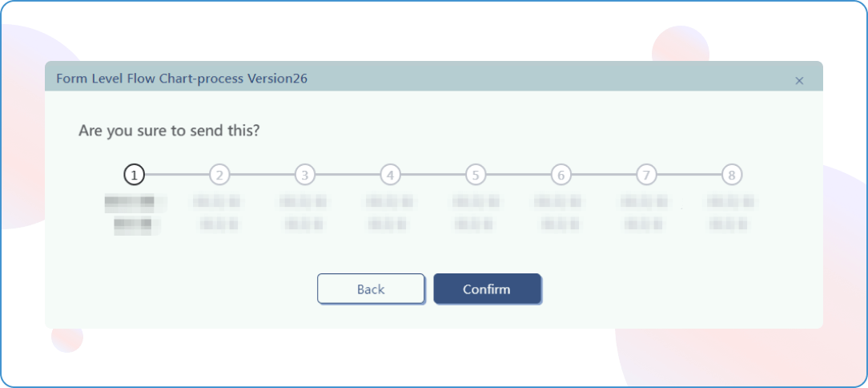Select the final step 8 circle
This screenshot has width=868, height=388.
[x=731, y=174]
